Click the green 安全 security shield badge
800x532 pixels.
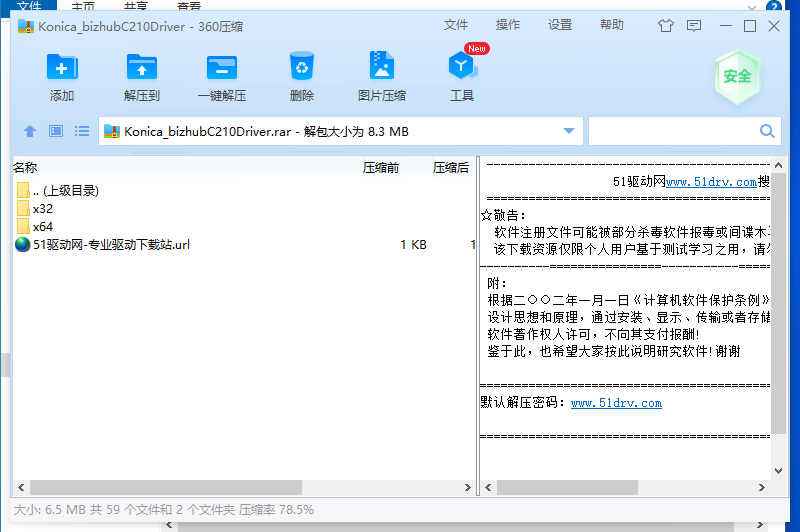(x=737, y=77)
